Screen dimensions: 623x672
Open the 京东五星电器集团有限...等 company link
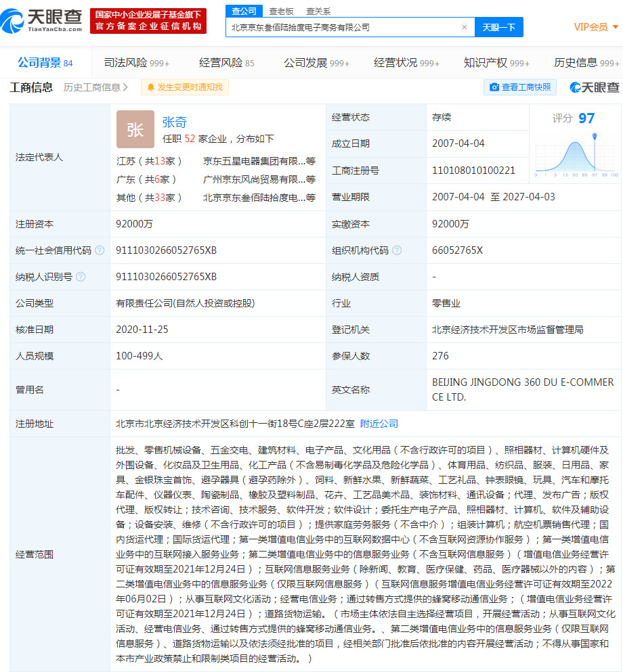coord(259,161)
